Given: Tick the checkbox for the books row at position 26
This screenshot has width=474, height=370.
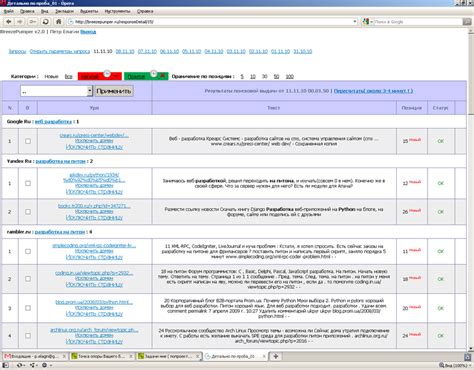Looking at the screenshot, I should click(28, 212).
